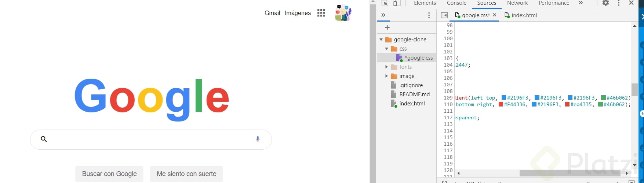Open the Google apps grid icon

pyautogui.click(x=321, y=13)
